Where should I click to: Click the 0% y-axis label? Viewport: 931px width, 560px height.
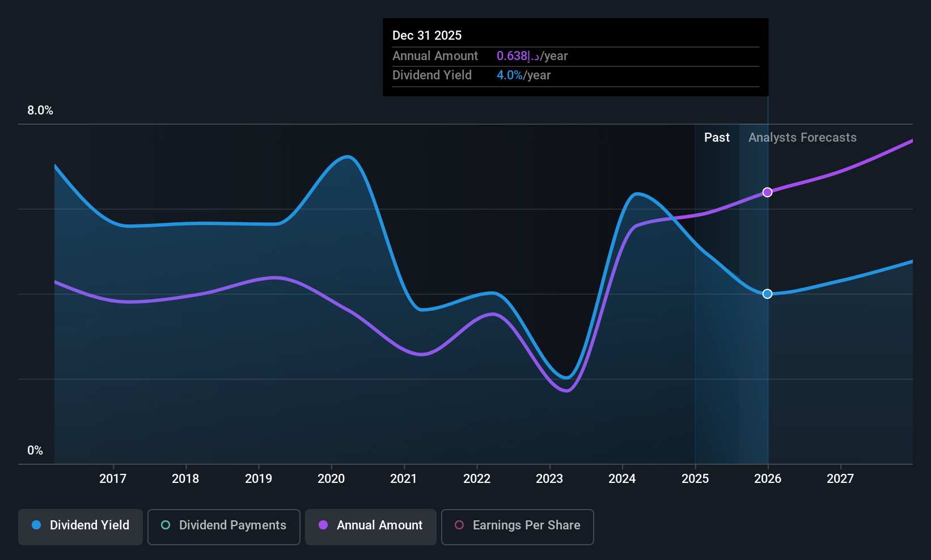pyautogui.click(x=35, y=451)
